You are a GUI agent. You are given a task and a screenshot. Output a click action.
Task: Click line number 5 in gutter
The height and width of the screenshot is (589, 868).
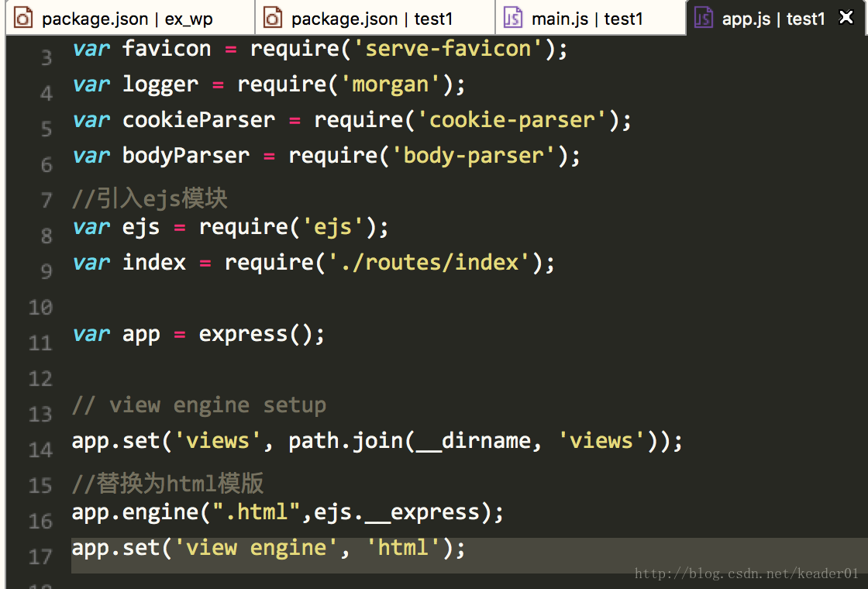(46, 129)
